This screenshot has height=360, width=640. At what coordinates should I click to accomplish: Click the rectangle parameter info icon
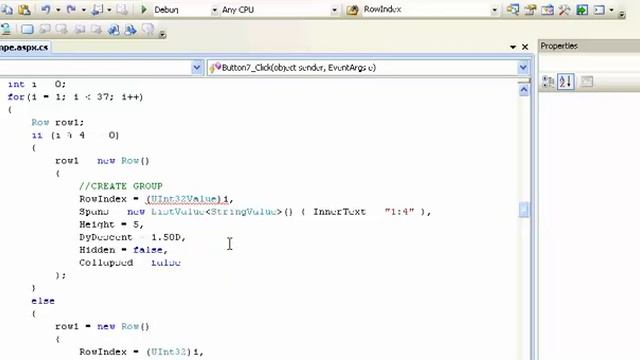click(x=27, y=29)
